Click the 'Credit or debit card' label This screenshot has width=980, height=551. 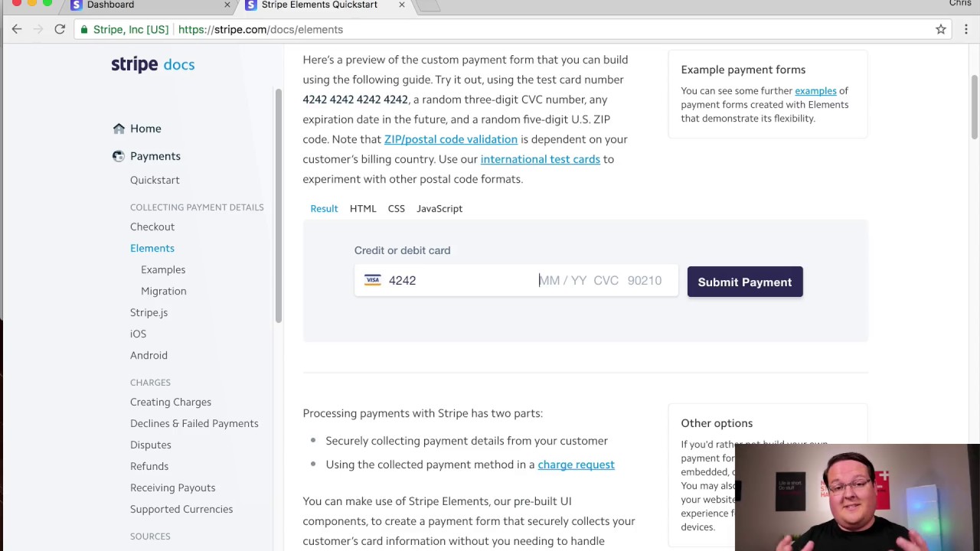402,250
